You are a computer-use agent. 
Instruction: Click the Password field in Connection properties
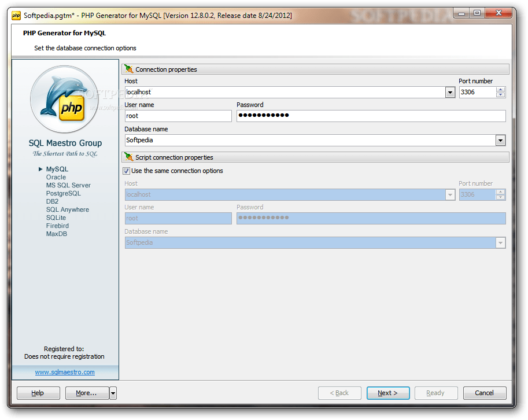tap(371, 116)
